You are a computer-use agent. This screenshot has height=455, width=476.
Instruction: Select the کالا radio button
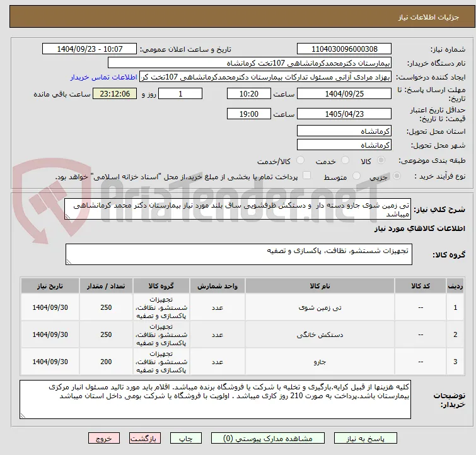381,160
